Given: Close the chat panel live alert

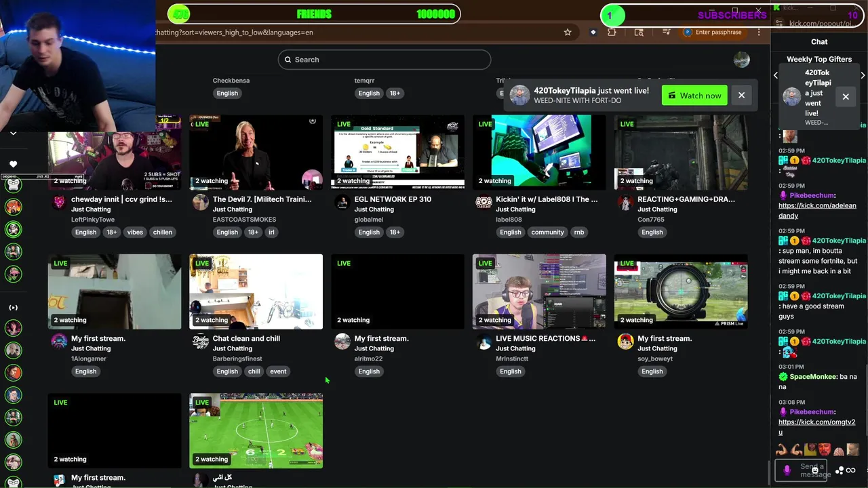Looking at the screenshot, I should (x=846, y=97).
